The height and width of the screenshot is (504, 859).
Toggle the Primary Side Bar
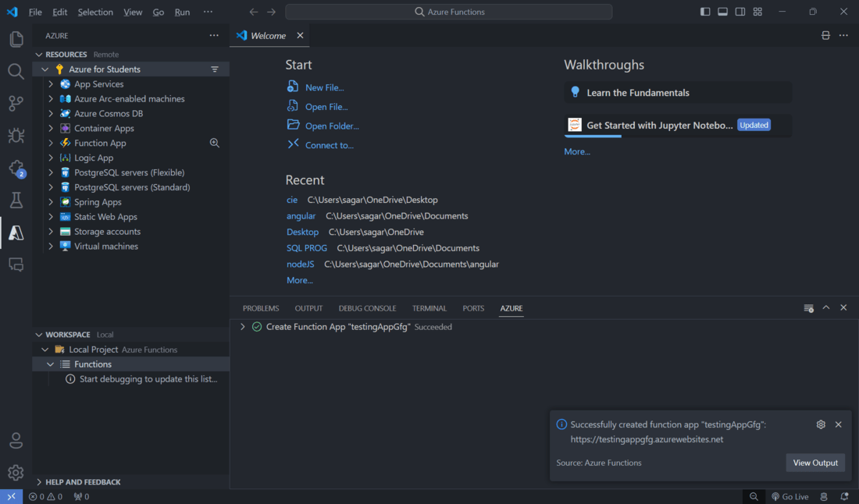point(705,12)
